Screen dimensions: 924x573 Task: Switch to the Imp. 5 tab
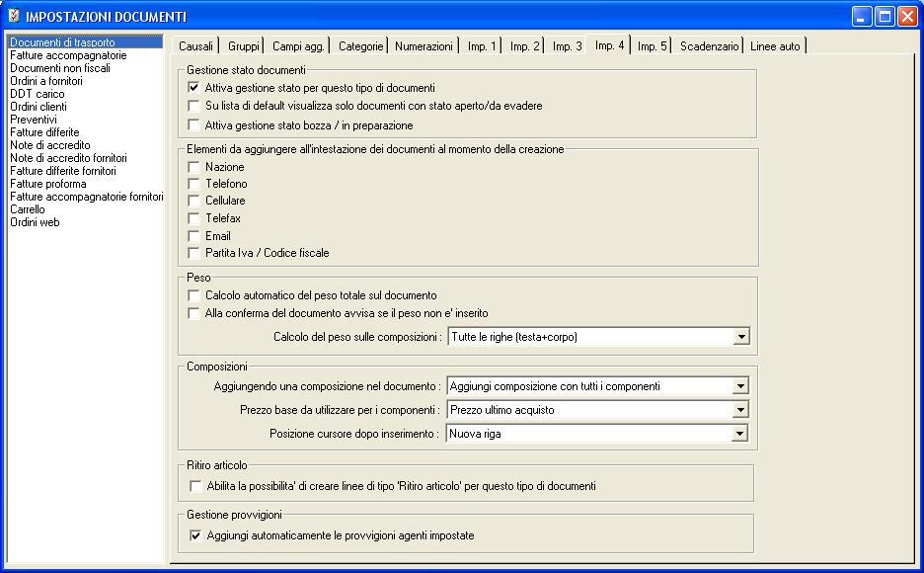pos(652,46)
